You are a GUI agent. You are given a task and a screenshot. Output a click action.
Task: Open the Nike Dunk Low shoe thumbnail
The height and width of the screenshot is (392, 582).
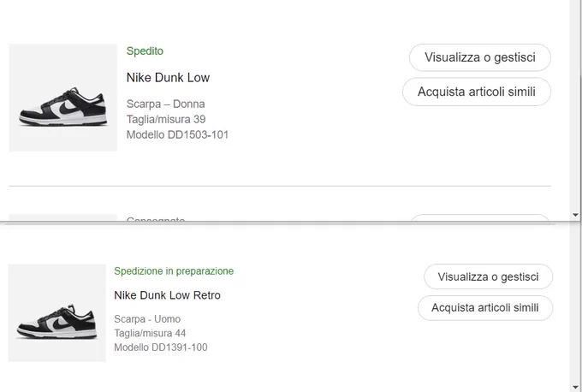click(x=63, y=98)
